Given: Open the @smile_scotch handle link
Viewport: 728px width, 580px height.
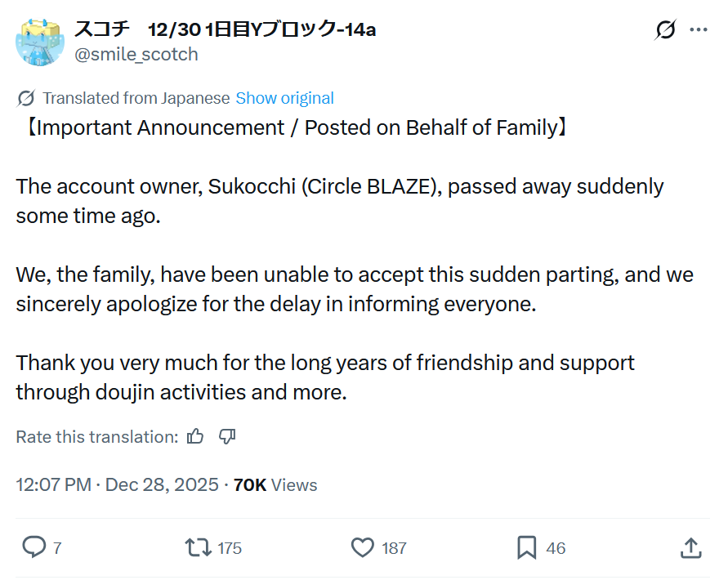Looking at the screenshot, I should point(136,55).
